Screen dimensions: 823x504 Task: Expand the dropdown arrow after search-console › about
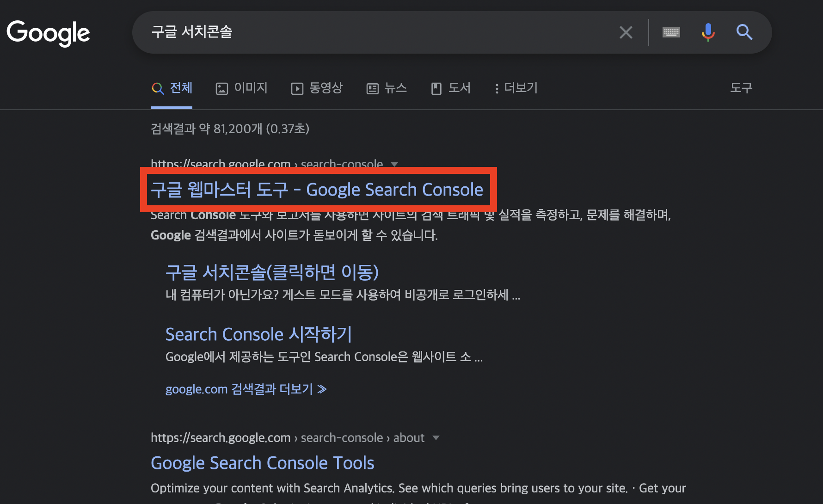pyautogui.click(x=436, y=437)
